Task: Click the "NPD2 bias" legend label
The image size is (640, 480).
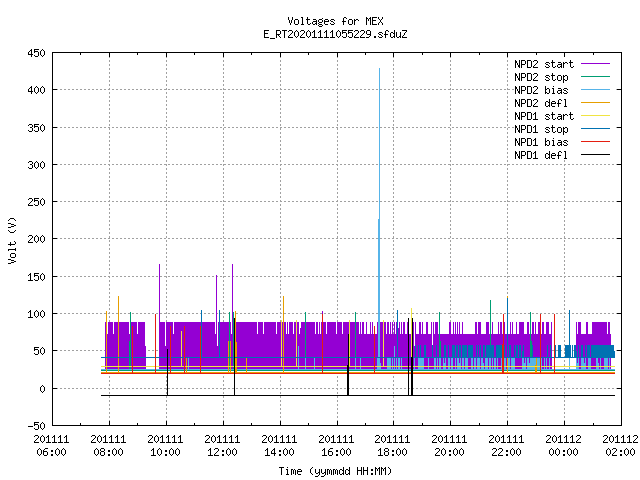Action: 541,90
